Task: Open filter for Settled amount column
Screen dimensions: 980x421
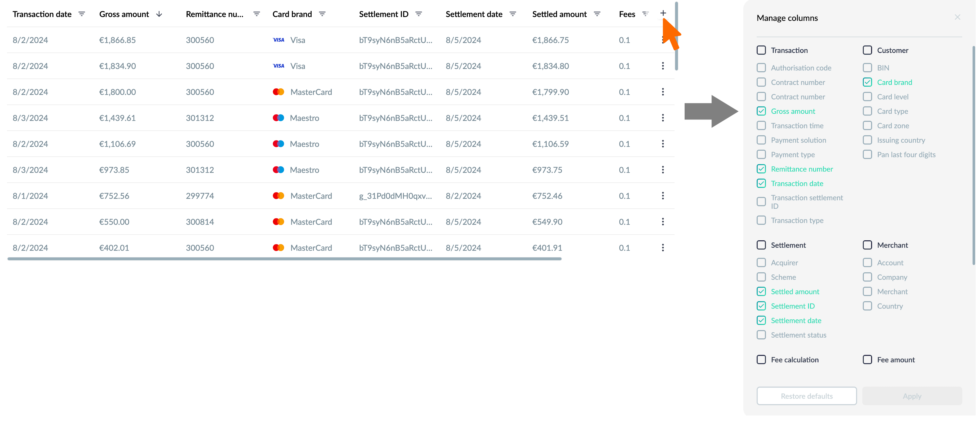Action: [x=597, y=14]
